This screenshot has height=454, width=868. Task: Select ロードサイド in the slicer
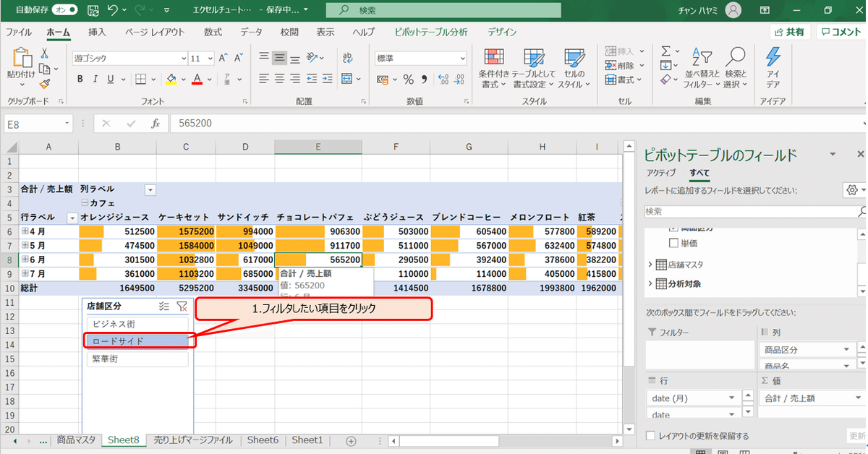[x=137, y=341]
